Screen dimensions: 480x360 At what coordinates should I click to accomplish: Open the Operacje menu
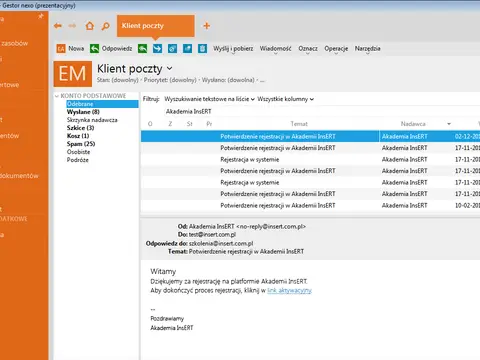click(x=336, y=49)
